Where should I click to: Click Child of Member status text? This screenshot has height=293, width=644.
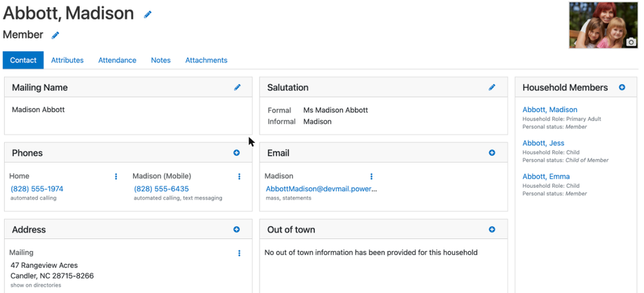click(x=587, y=160)
